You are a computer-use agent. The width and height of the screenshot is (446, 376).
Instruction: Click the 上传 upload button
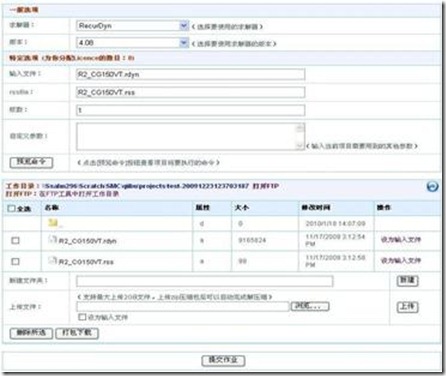coord(407,307)
